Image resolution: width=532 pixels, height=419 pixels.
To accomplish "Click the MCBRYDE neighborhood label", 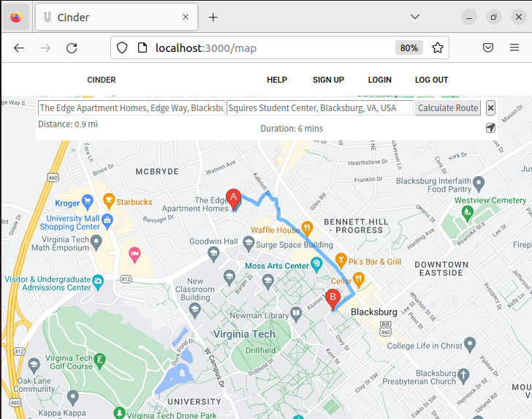I will [157, 171].
